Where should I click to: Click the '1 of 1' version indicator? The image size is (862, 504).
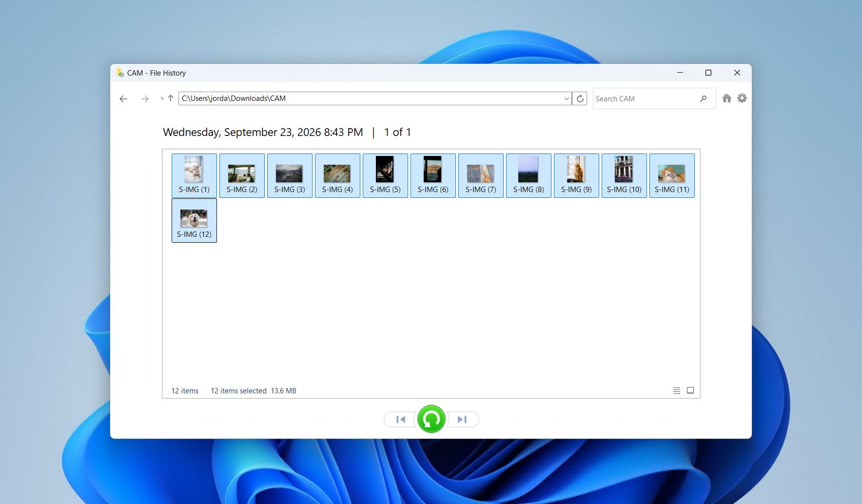397,132
